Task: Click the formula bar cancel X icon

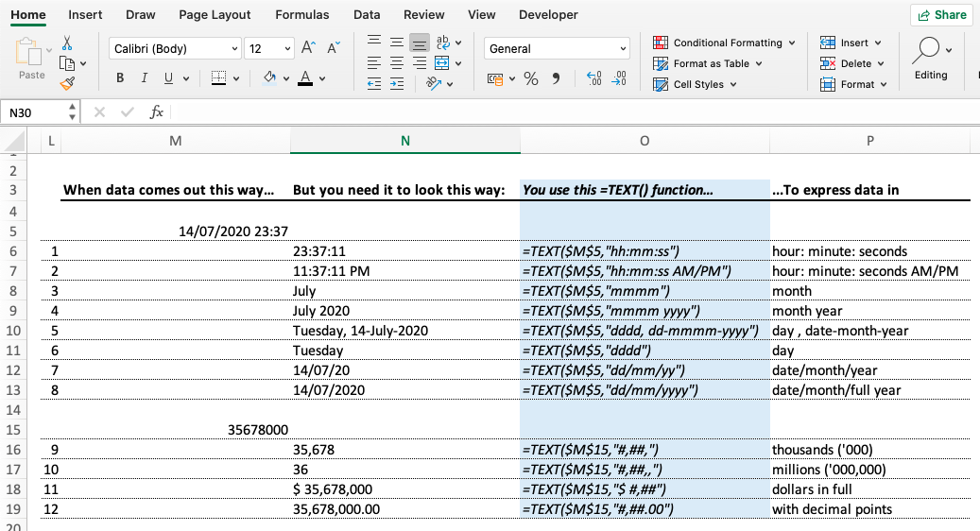Action: (99, 112)
